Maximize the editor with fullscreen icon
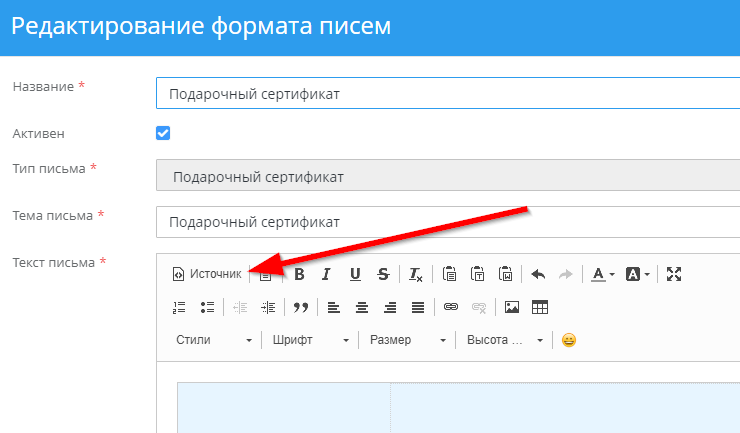The width and height of the screenshot is (740, 433). [x=673, y=274]
